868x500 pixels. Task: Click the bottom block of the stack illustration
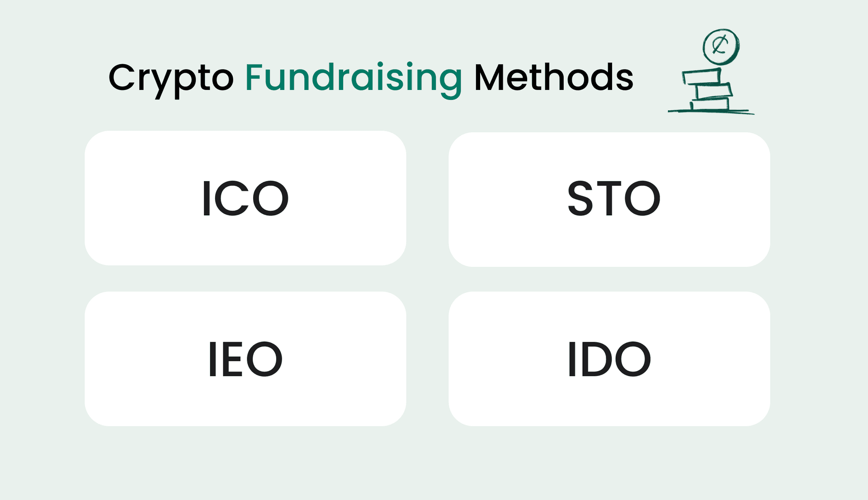pos(709,105)
